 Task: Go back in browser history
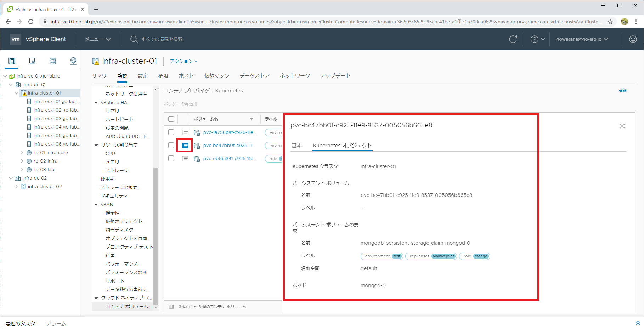(8, 22)
